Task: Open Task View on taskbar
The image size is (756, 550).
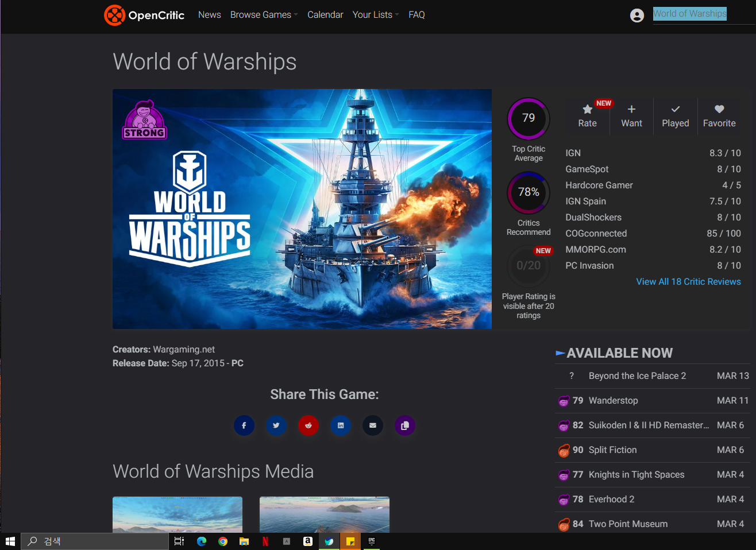Action: click(x=179, y=541)
